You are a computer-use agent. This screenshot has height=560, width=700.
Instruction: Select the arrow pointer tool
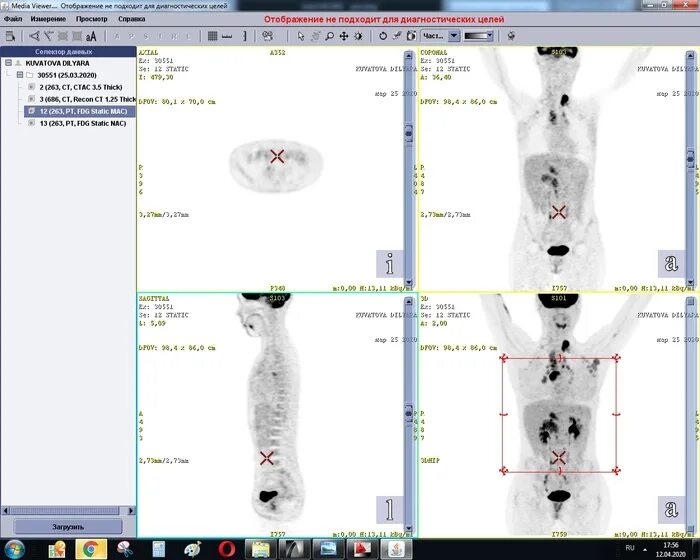[x=301, y=36]
